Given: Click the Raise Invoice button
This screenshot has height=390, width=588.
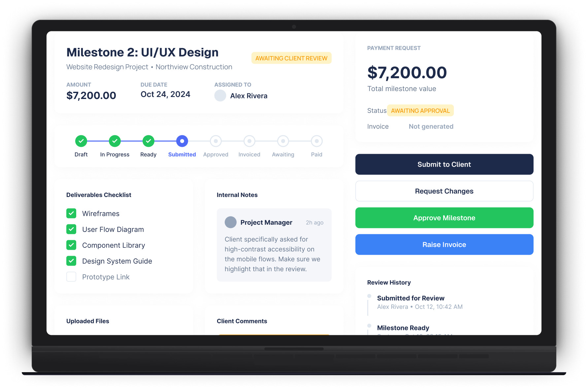Looking at the screenshot, I should coord(444,244).
